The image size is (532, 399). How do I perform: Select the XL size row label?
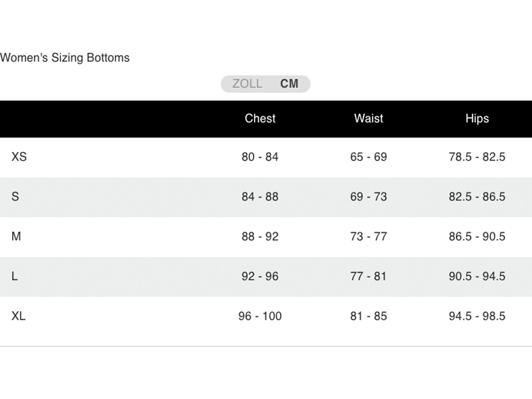[x=19, y=316]
